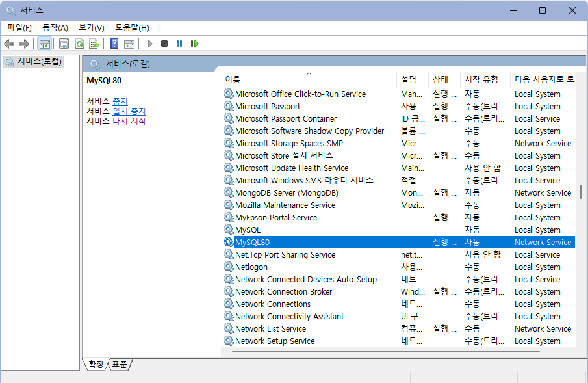Screen dimensions: 588x383
Task: Select Net.Tcp Port Sharing Service
Action: 399,255
